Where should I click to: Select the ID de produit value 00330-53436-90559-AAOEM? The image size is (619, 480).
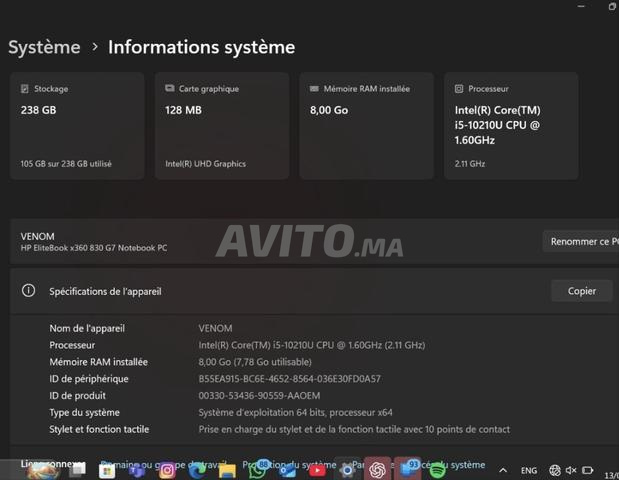pyautogui.click(x=259, y=396)
